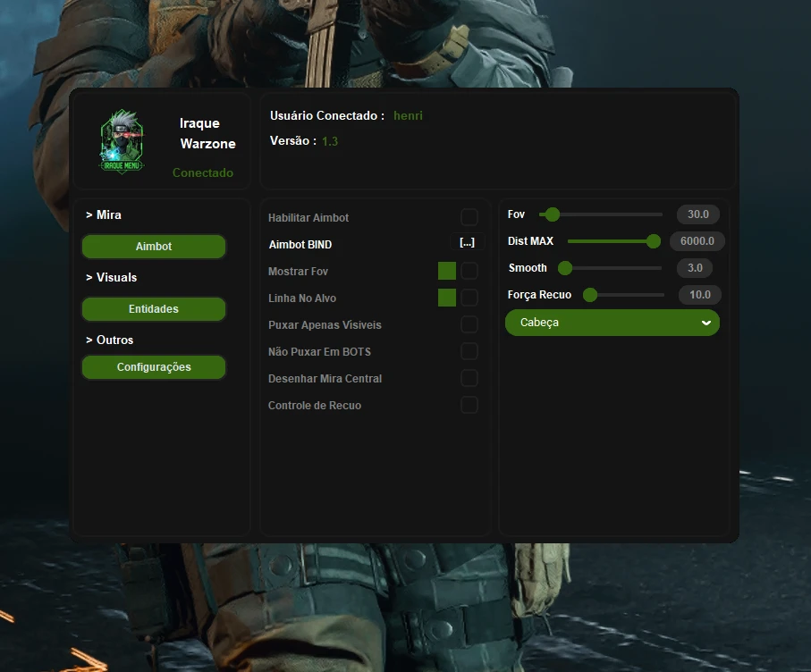Click the Força Recuo slider handle
This screenshot has height=672, width=811.
[590, 295]
